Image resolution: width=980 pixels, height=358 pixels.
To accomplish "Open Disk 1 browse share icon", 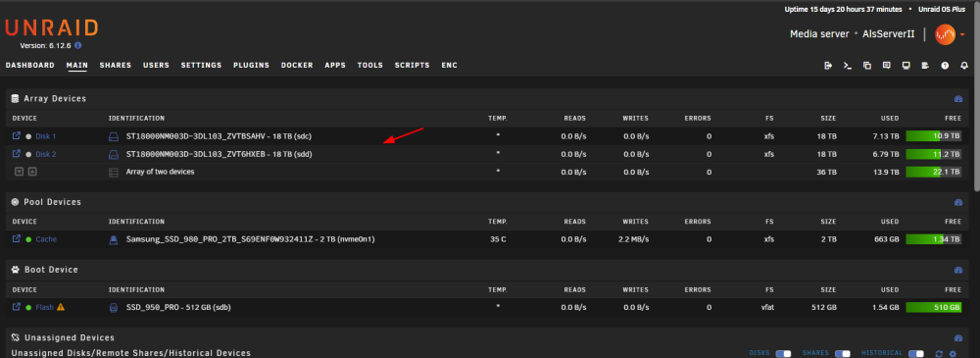I will coord(17,135).
